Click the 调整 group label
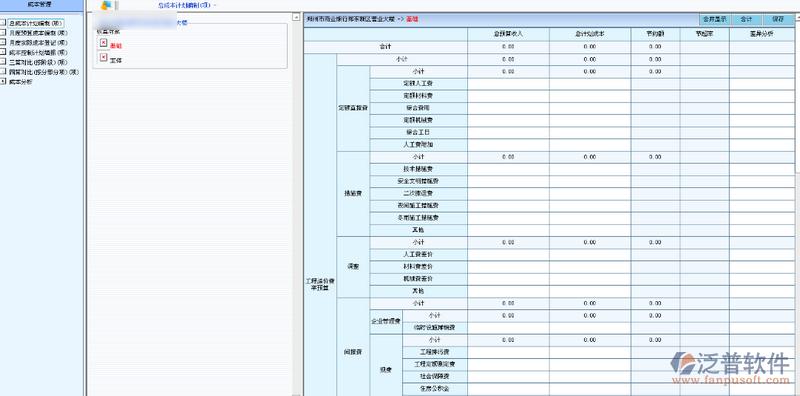The image size is (800, 396). point(353,266)
